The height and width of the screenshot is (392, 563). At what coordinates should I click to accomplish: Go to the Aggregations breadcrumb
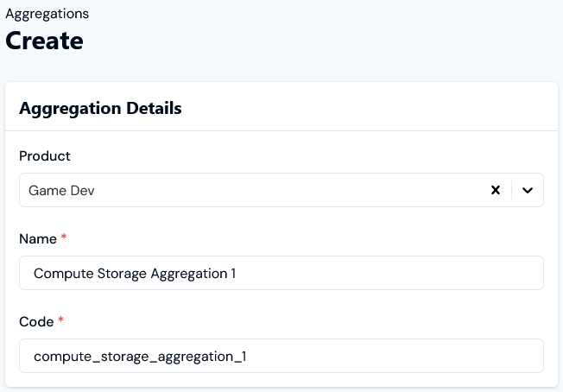pos(47,14)
